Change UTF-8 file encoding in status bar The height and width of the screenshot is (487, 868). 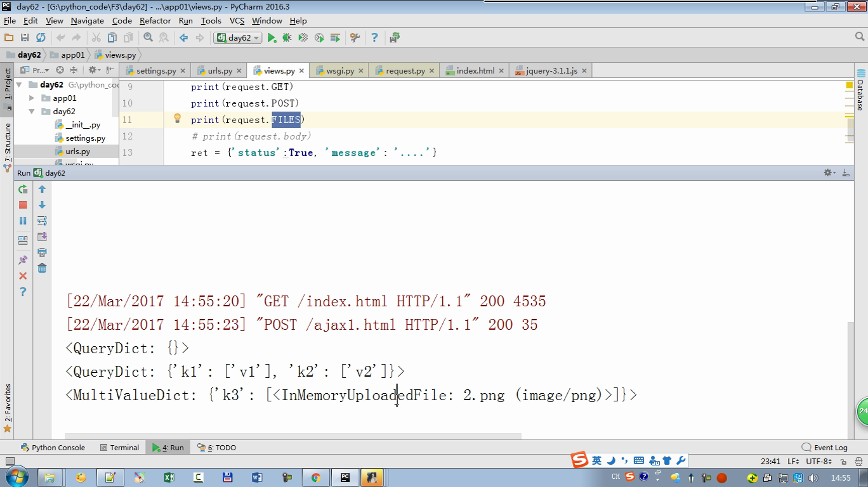click(x=819, y=461)
